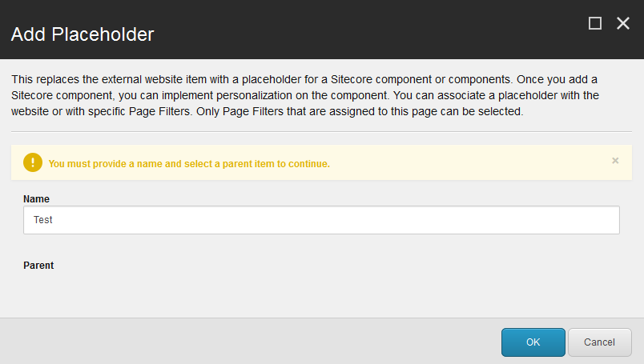Image resolution: width=644 pixels, height=364 pixels.
Task: Click the horizontal divider under the description
Action: click(321, 131)
